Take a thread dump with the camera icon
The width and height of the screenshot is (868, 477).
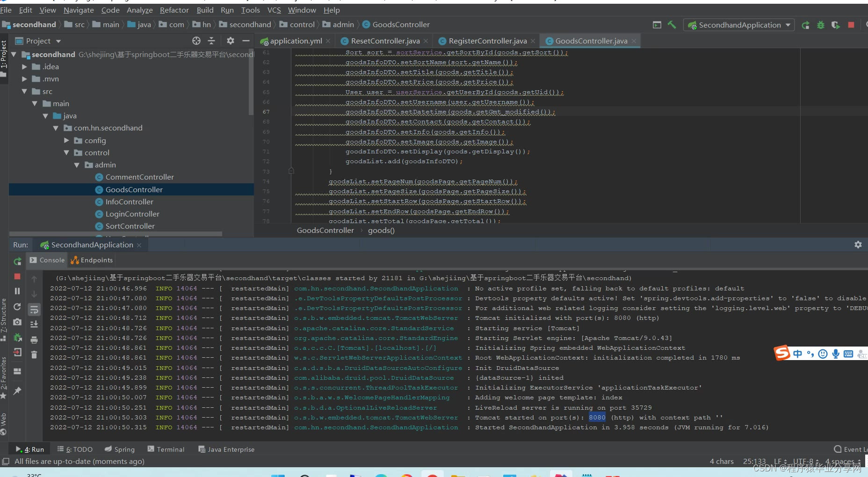click(17, 322)
